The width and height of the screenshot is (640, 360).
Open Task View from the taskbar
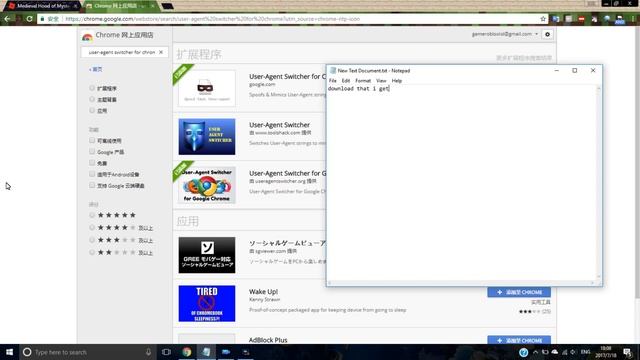coord(166,352)
